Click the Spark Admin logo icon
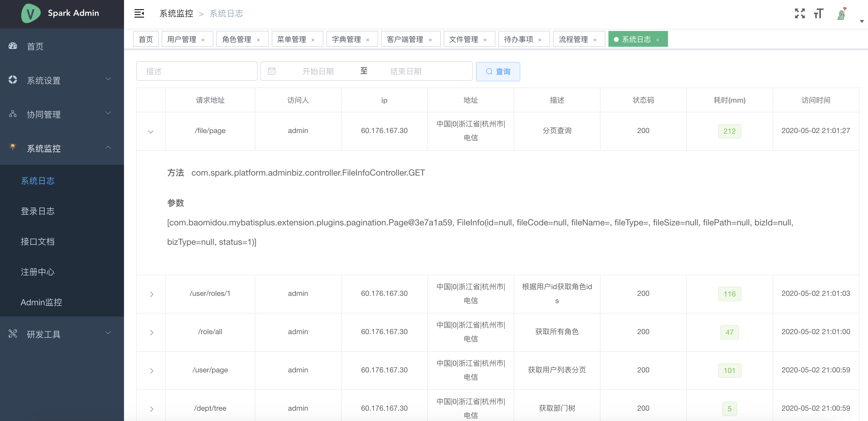 pyautogui.click(x=31, y=13)
